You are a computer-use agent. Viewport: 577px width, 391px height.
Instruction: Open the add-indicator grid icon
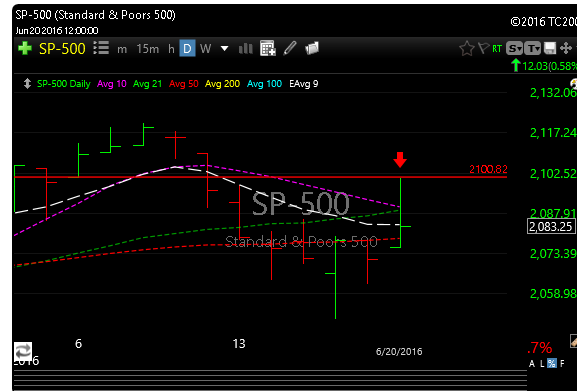[x=268, y=48]
